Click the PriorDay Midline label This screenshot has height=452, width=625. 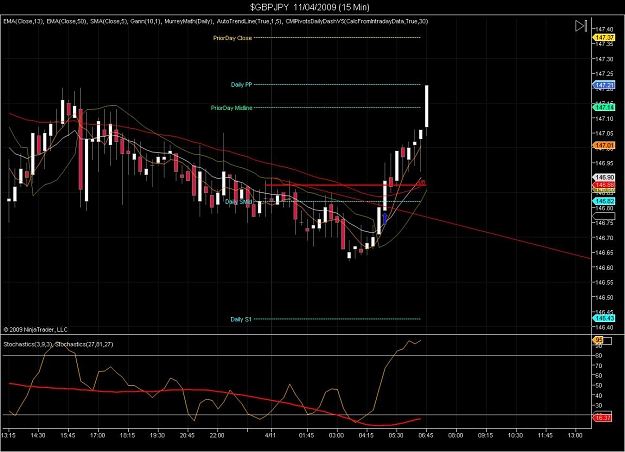[x=232, y=108]
